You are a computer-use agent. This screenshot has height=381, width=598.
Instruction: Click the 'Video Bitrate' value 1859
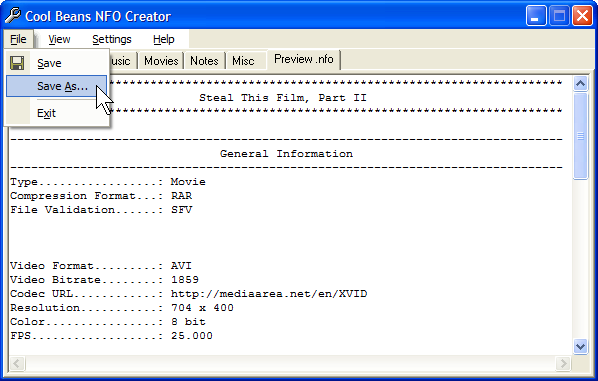coord(185,280)
